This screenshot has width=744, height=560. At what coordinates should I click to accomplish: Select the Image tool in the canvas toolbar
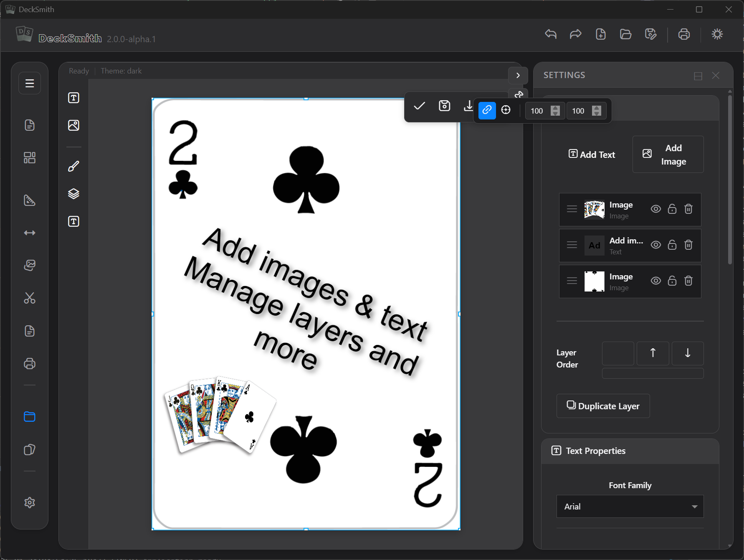click(x=73, y=125)
